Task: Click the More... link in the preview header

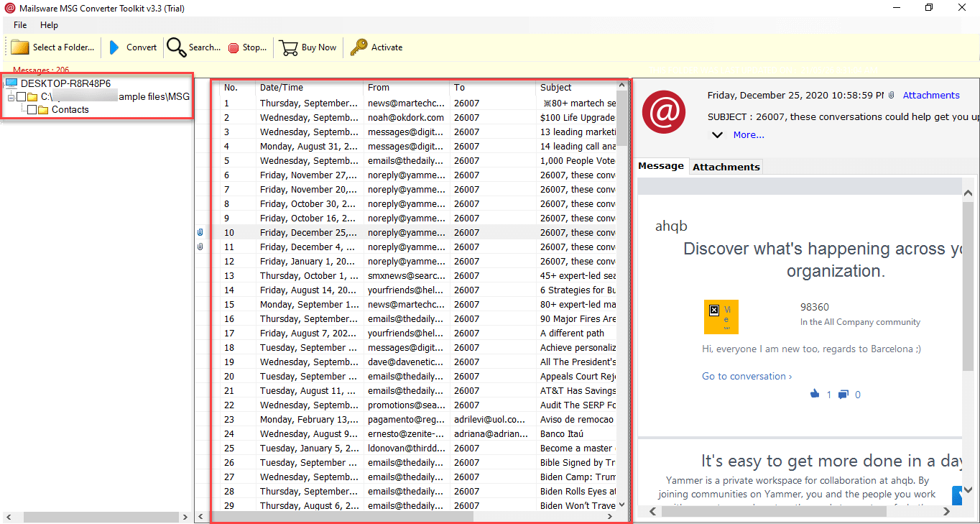Action: click(749, 134)
